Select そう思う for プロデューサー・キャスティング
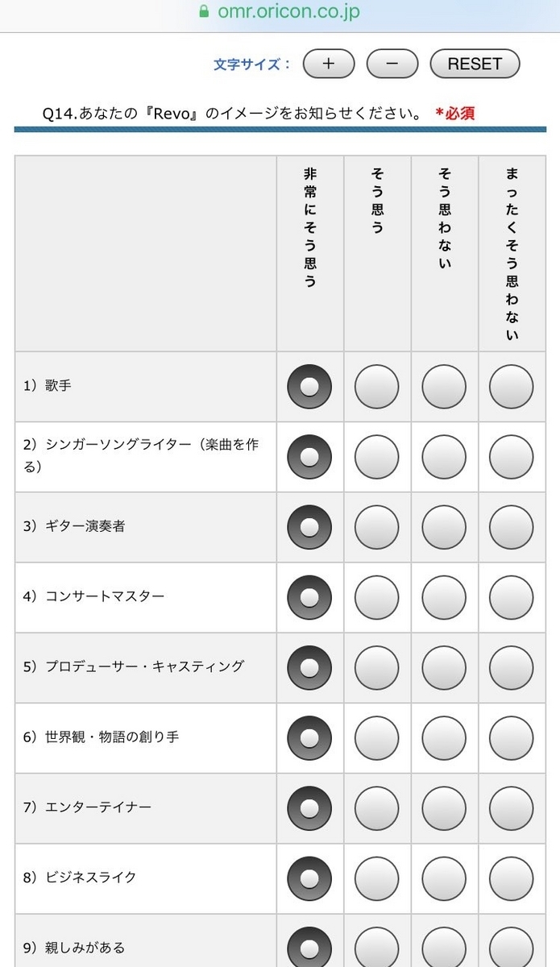Image resolution: width=560 pixels, height=967 pixels. coord(376,668)
